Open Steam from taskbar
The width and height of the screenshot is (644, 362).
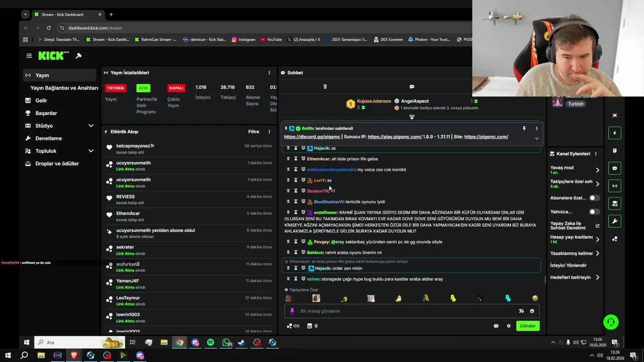pos(242,342)
